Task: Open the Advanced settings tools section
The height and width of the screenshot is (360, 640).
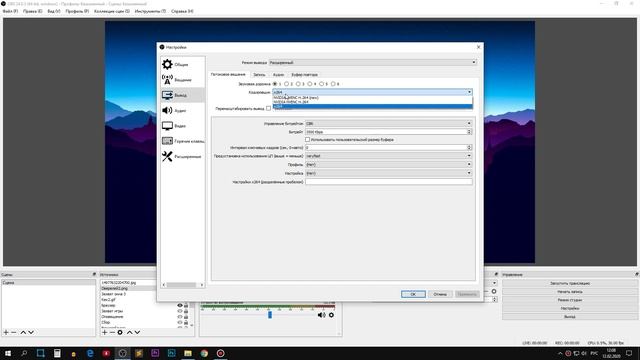Action: pyautogui.click(x=167, y=156)
